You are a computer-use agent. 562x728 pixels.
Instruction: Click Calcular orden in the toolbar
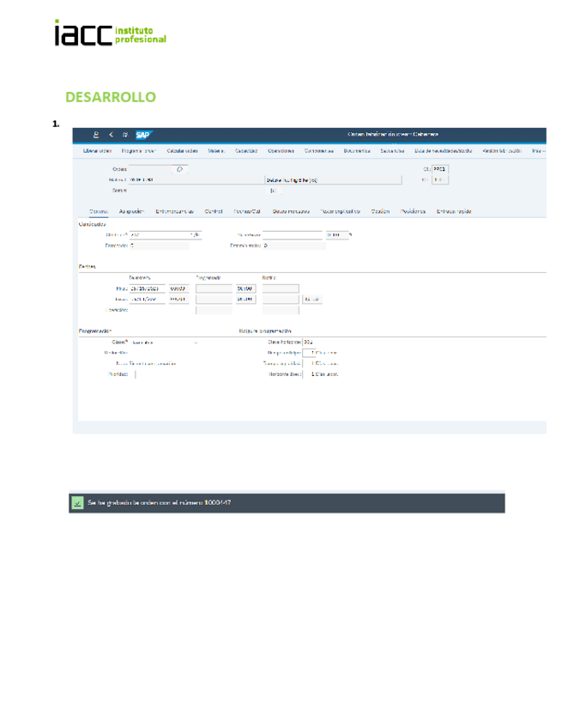pyautogui.click(x=183, y=151)
